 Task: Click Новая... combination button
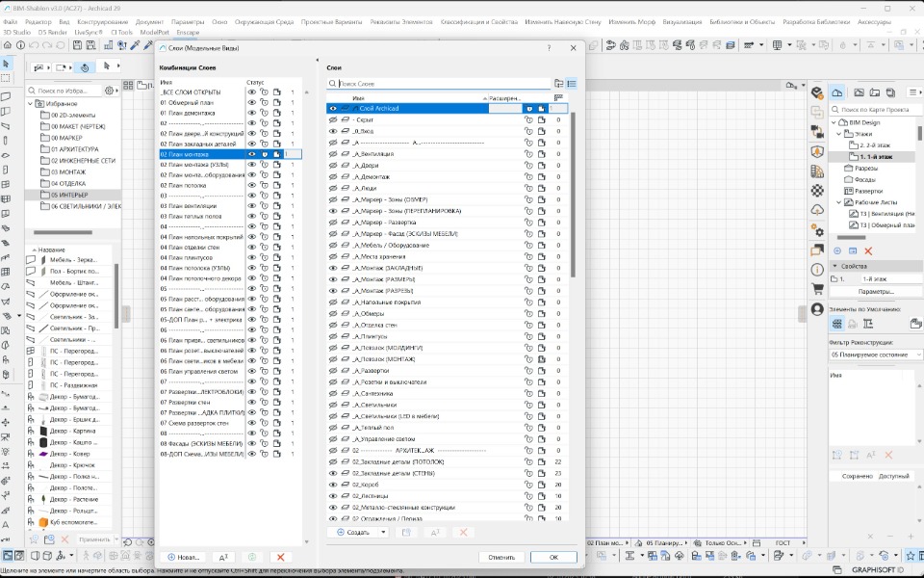(x=183, y=557)
